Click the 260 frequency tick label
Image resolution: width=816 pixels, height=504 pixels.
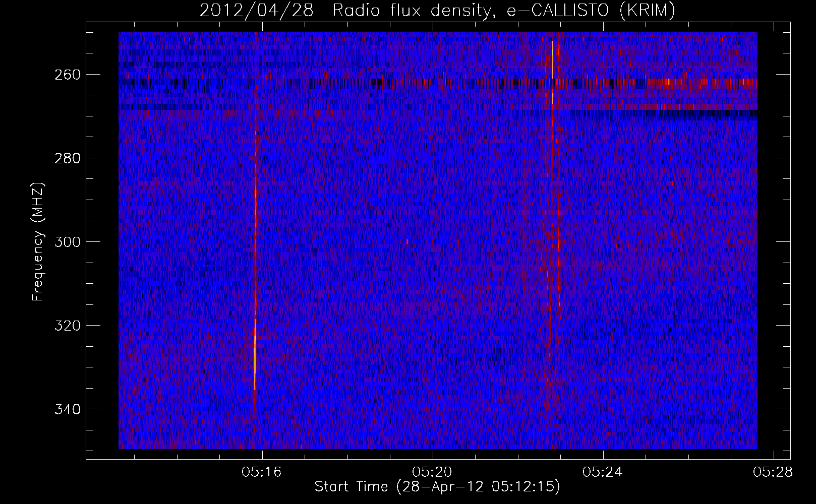(x=67, y=75)
